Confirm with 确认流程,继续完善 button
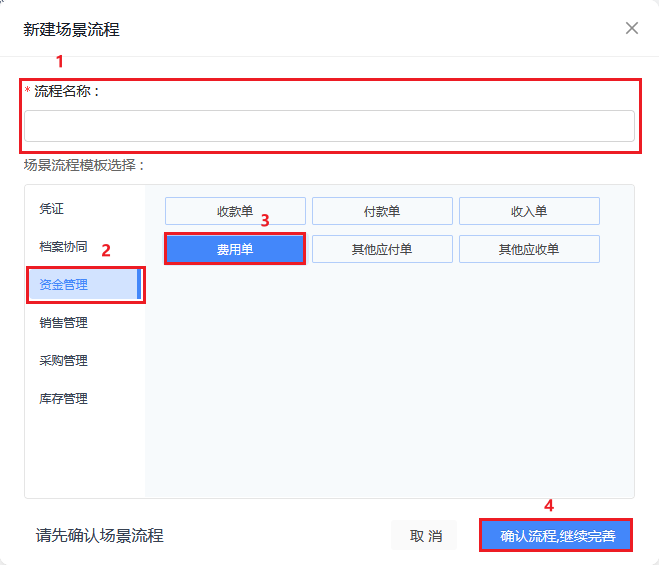This screenshot has width=659, height=565. (556, 535)
